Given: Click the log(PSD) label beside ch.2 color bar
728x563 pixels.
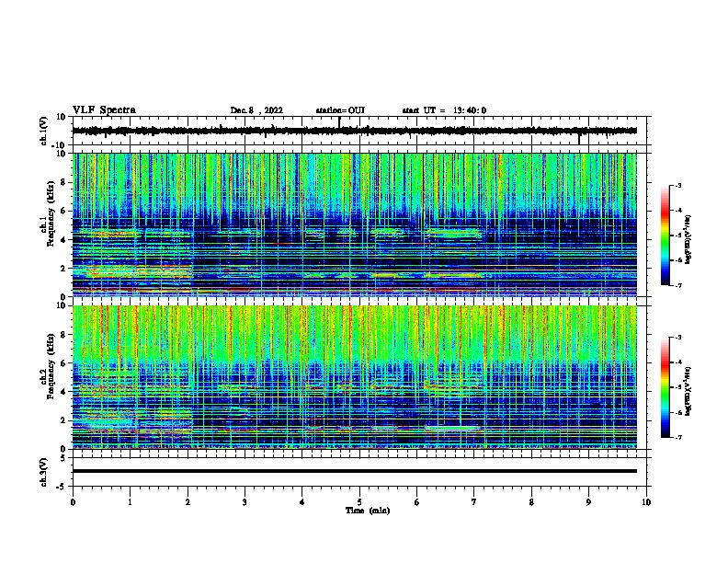Looking at the screenshot, I should tap(688, 391).
